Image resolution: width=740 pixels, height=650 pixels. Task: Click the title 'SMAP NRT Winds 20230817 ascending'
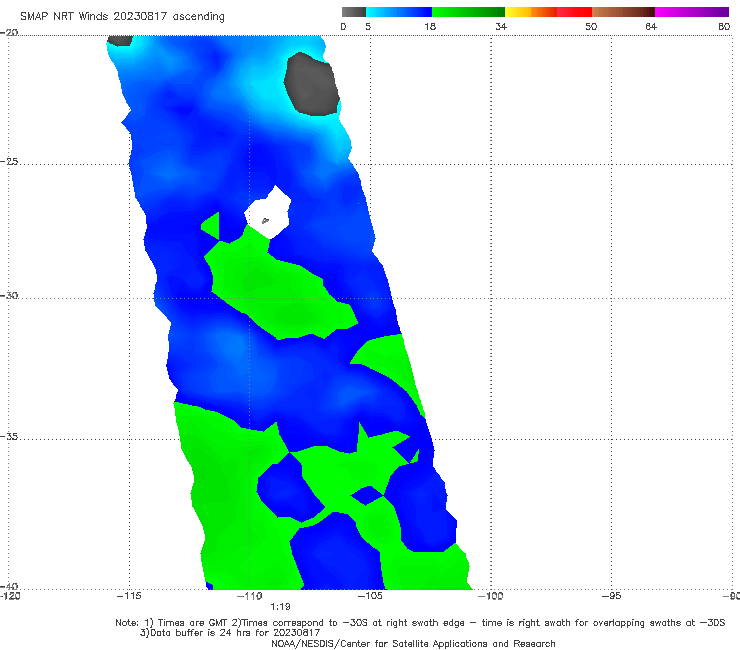[122, 16]
